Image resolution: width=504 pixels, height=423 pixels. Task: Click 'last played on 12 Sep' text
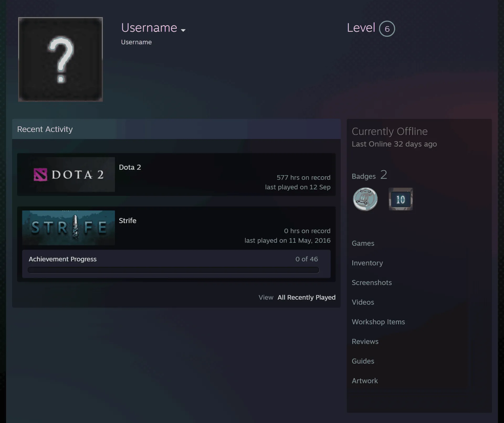tap(298, 187)
